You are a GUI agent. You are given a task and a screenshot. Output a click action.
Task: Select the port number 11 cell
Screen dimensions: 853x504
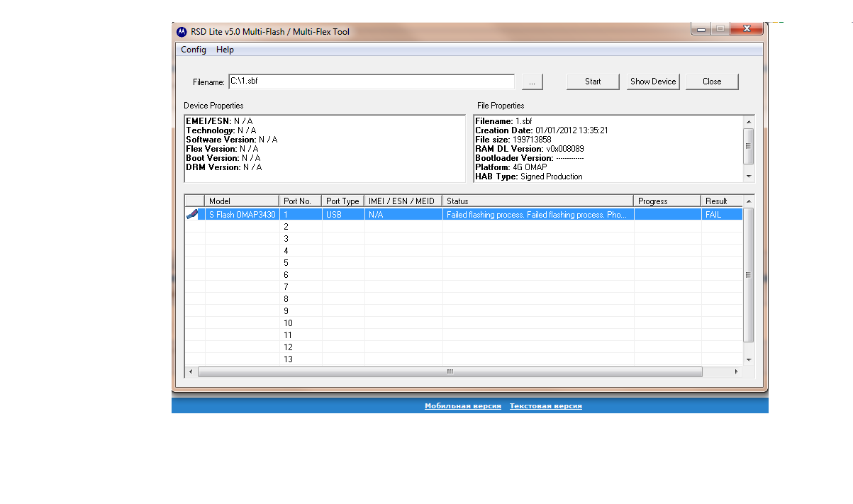coord(301,335)
